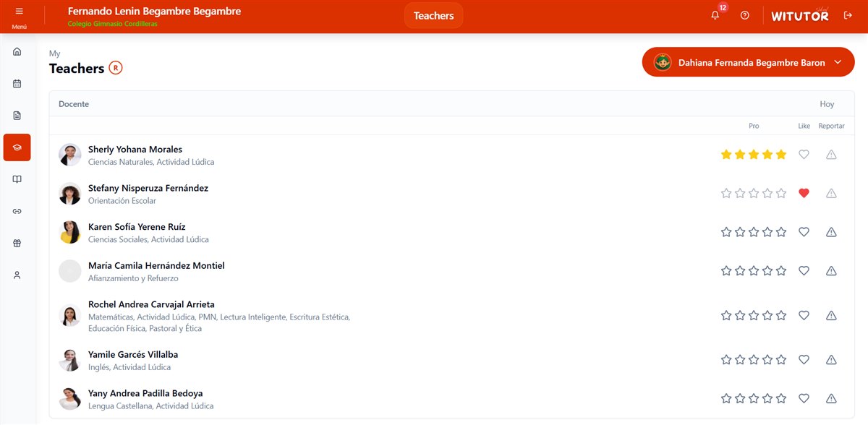The height and width of the screenshot is (425, 868).
Task: Select the Teachers tab in the header
Action: pos(434,15)
